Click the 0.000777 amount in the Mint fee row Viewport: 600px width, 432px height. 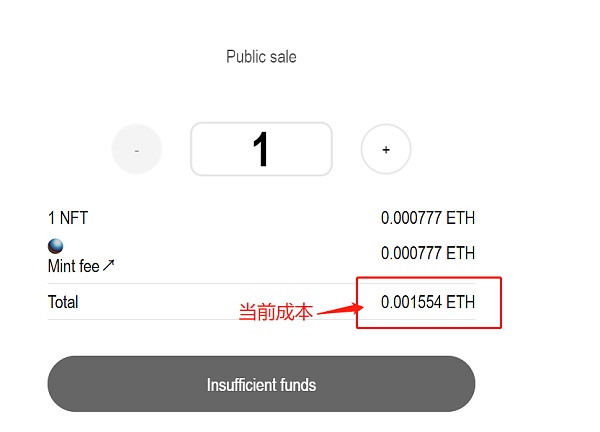click(411, 253)
